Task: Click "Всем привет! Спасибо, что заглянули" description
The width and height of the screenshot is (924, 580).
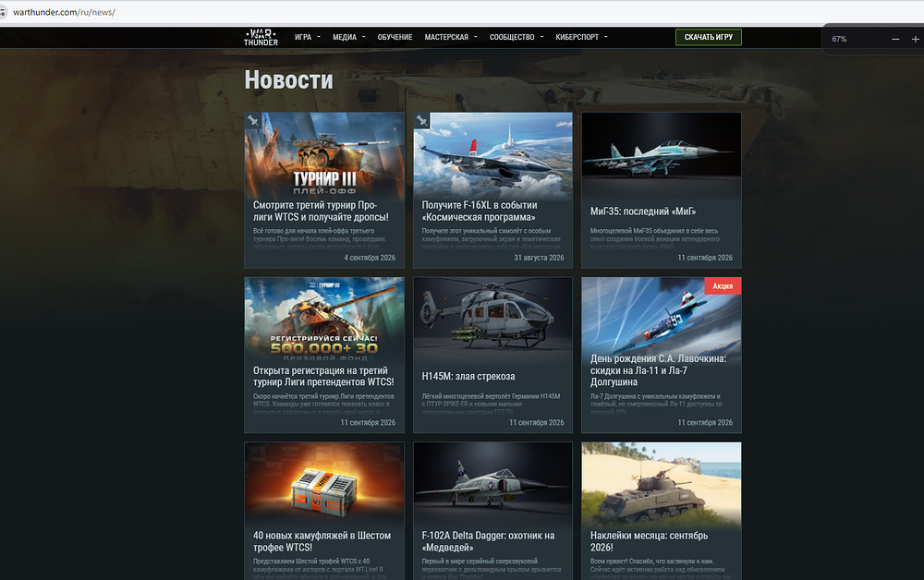Action: click(661, 568)
